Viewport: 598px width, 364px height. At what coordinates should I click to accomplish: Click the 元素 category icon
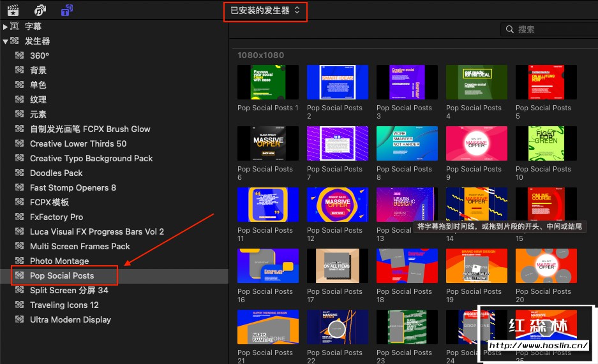[x=19, y=114]
